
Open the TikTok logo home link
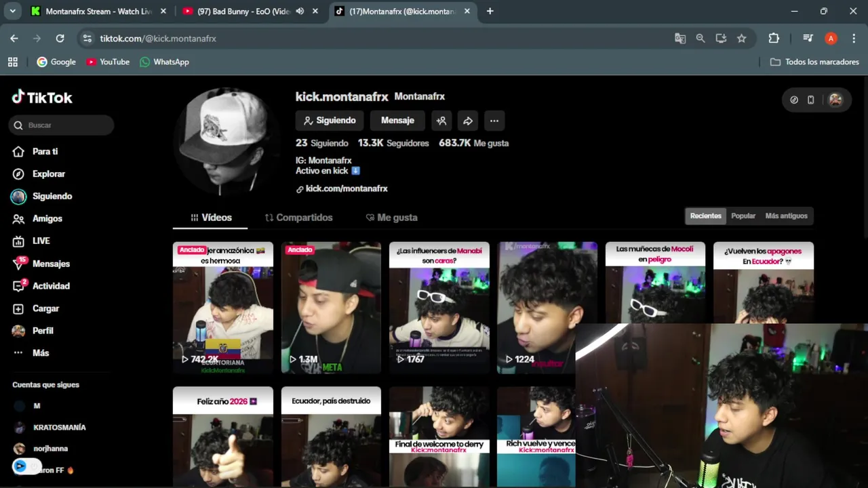click(x=42, y=98)
